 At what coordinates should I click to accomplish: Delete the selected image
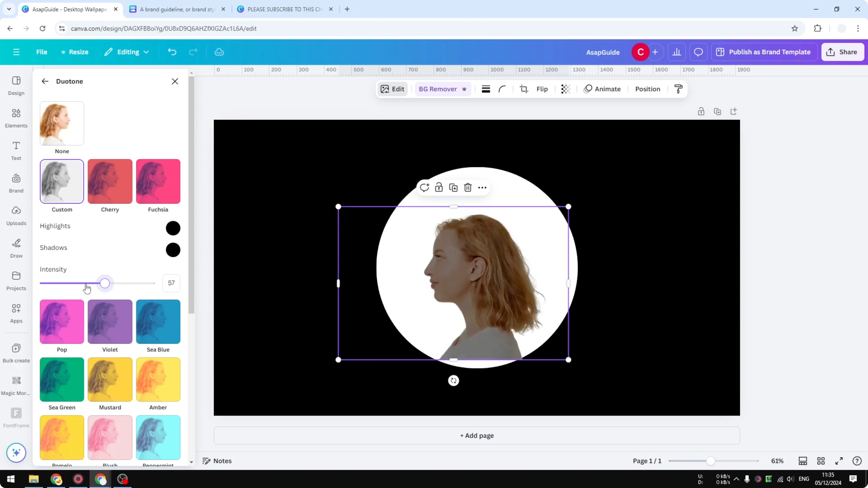pos(468,187)
